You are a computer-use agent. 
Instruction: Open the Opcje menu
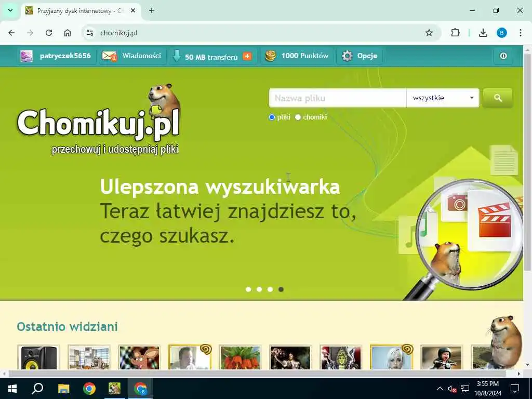click(x=367, y=56)
